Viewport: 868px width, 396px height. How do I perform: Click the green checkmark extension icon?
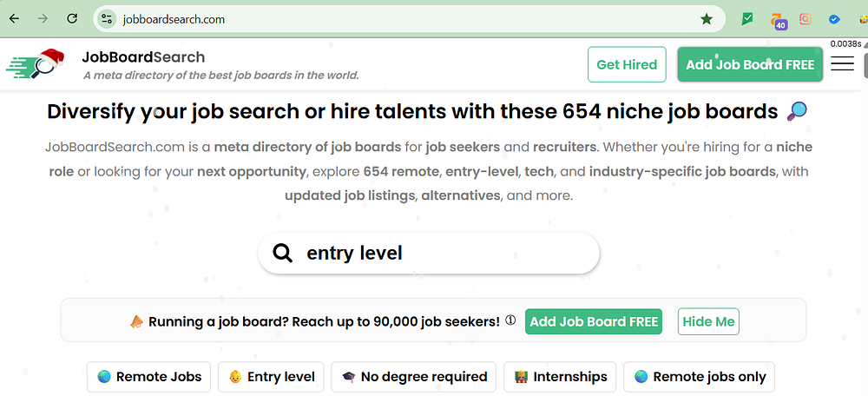(x=747, y=18)
